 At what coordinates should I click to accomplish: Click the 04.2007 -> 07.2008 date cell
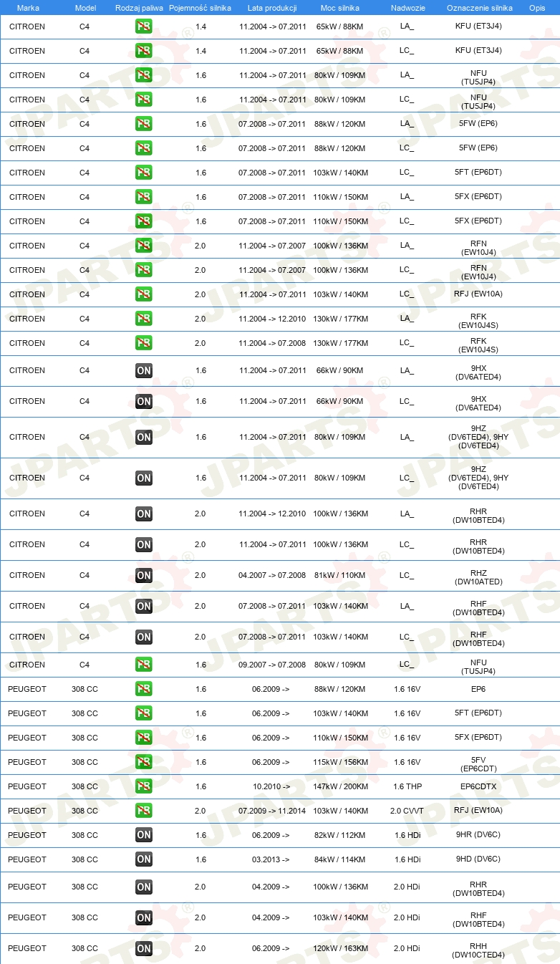(x=272, y=575)
